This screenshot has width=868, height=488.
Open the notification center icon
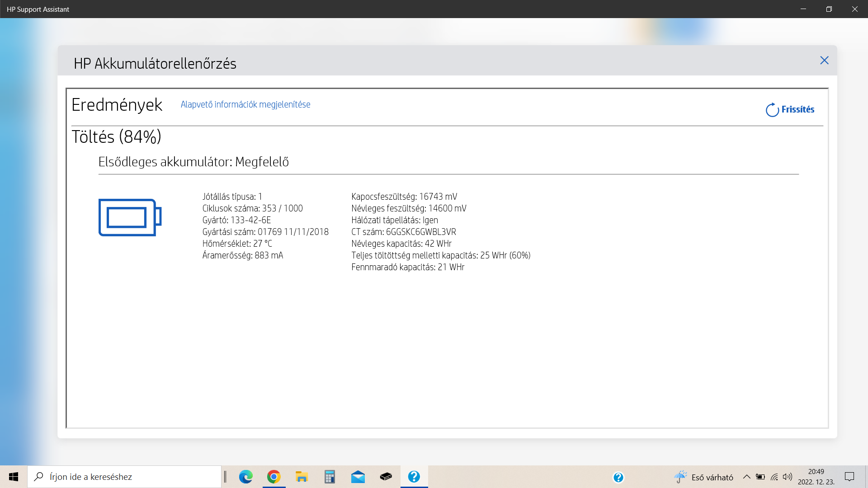tap(849, 477)
